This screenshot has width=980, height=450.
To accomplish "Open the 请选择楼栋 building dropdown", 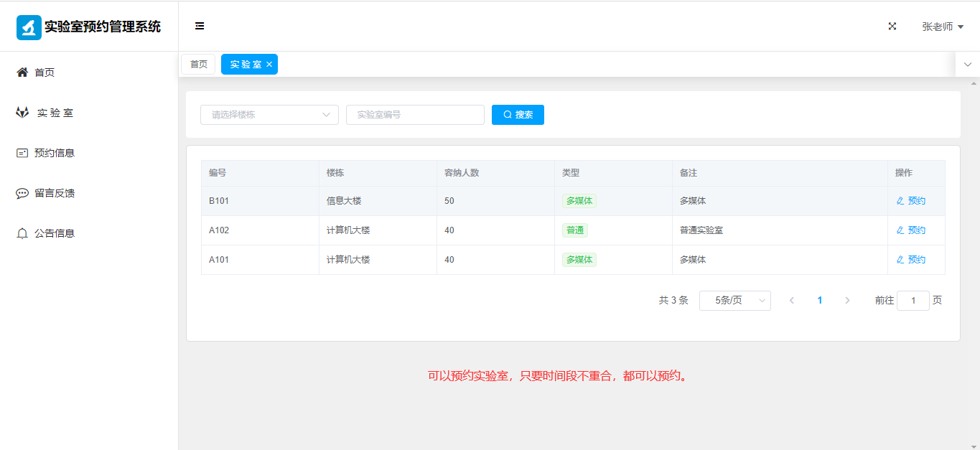I will pyautogui.click(x=269, y=115).
